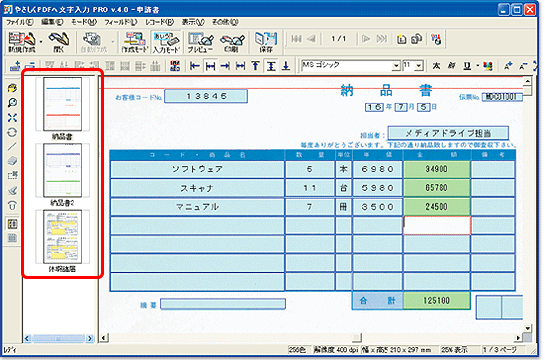Open the MS ゴシック font dropdown
This screenshot has height=360, width=545.
[396, 66]
